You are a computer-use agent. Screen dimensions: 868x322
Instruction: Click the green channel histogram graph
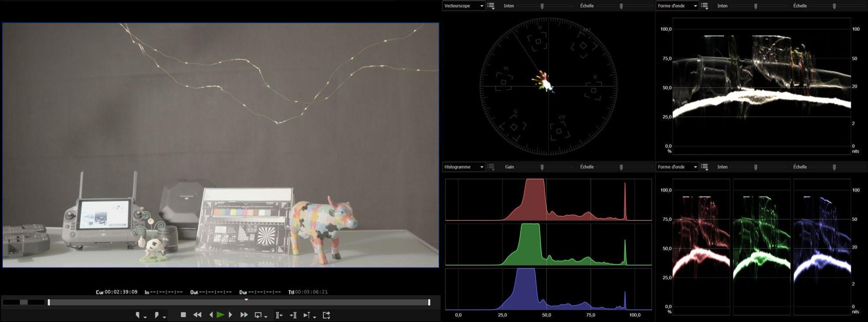point(548,244)
